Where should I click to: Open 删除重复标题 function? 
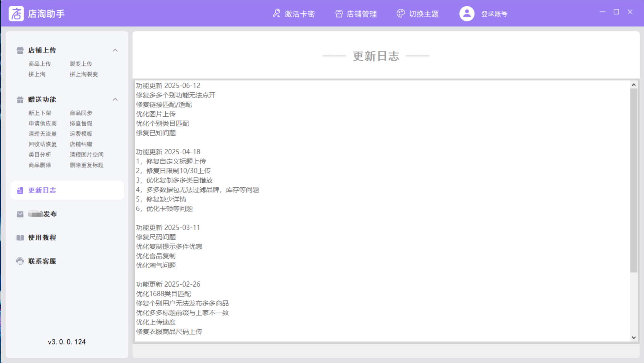click(x=86, y=165)
